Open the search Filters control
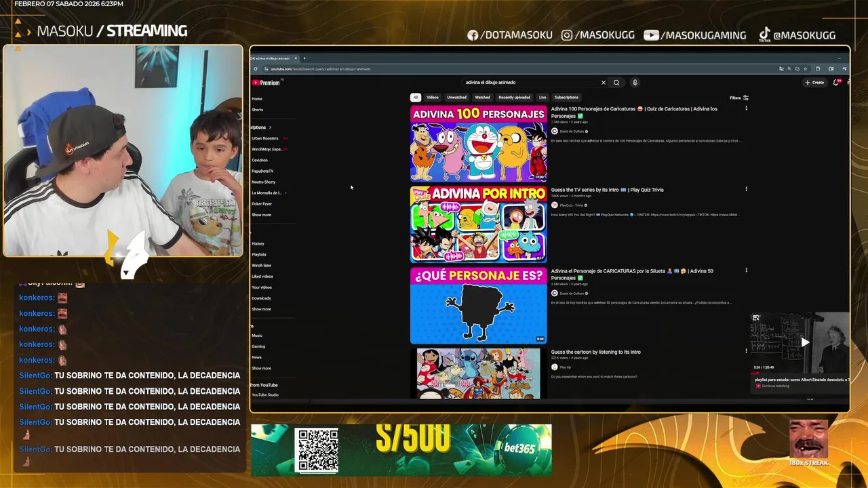Image resolution: width=868 pixels, height=488 pixels. coord(739,98)
